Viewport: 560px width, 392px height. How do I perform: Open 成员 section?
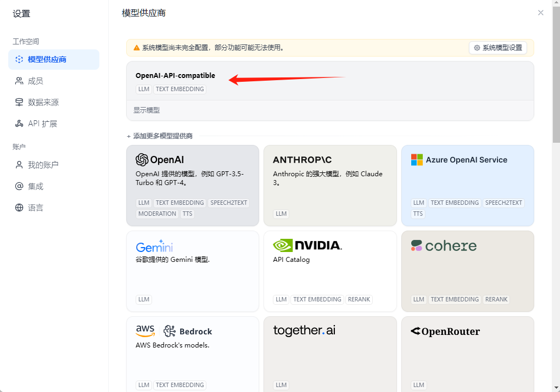tap(54, 81)
